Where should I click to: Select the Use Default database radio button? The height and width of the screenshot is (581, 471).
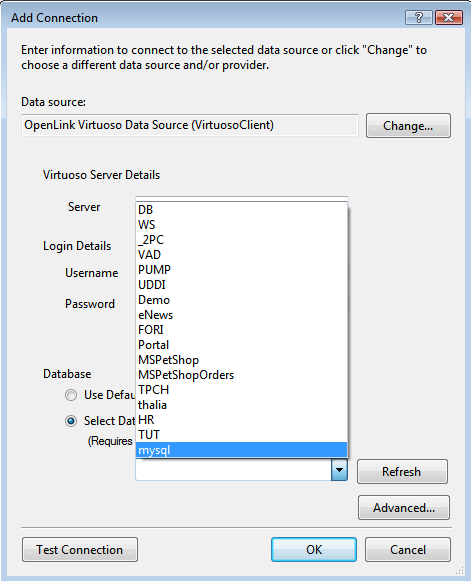click(71, 395)
